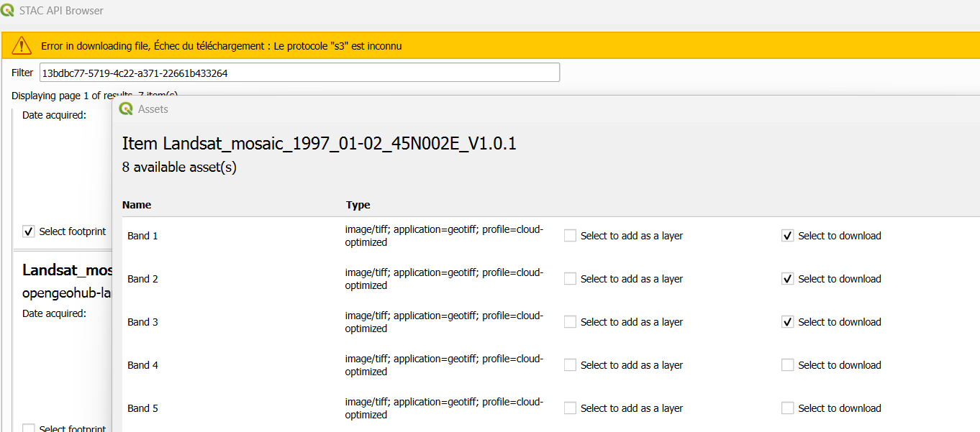
Task: Uncheck the checked Select footprint checkbox
Action: coord(29,231)
